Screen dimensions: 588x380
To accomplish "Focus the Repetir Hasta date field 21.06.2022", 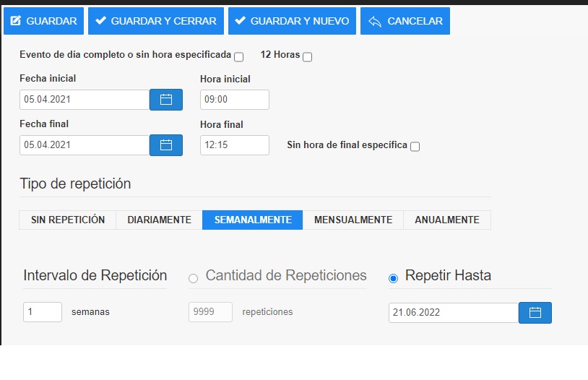I will tap(454, 313).
